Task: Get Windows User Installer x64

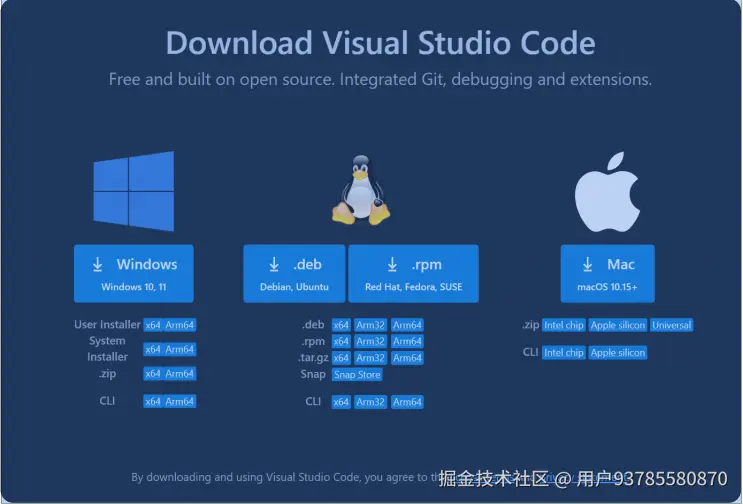Action: point(153,325)
